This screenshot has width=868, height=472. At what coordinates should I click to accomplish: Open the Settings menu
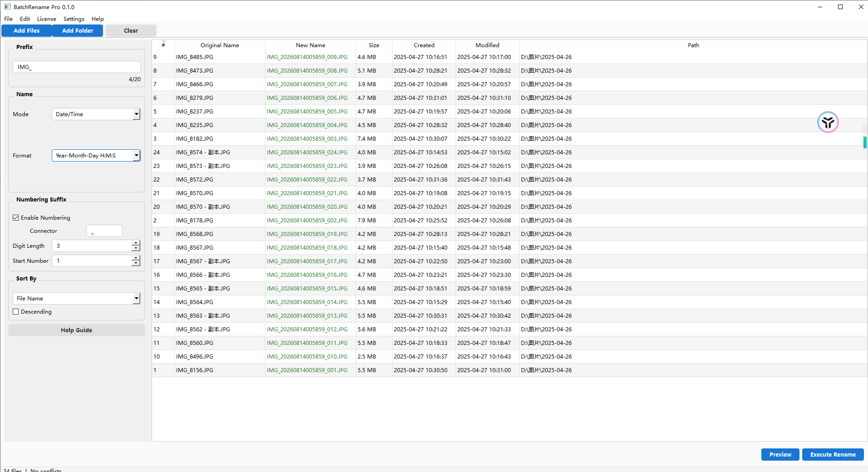[74, 19]
